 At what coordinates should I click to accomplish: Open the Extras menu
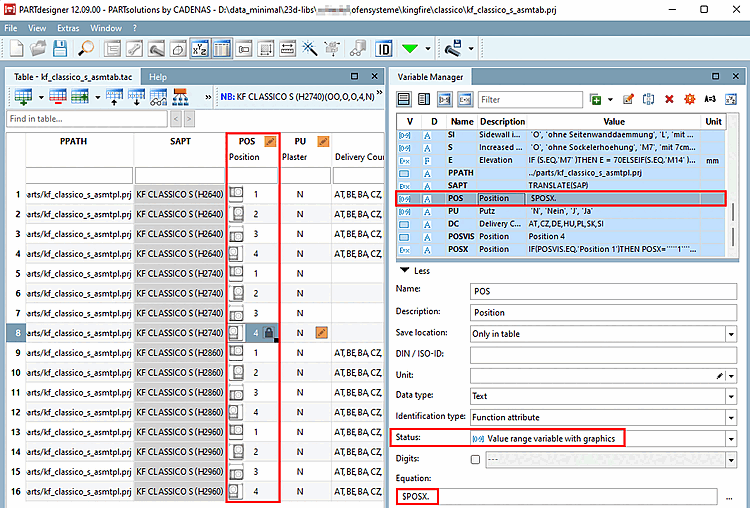[68, 28]
